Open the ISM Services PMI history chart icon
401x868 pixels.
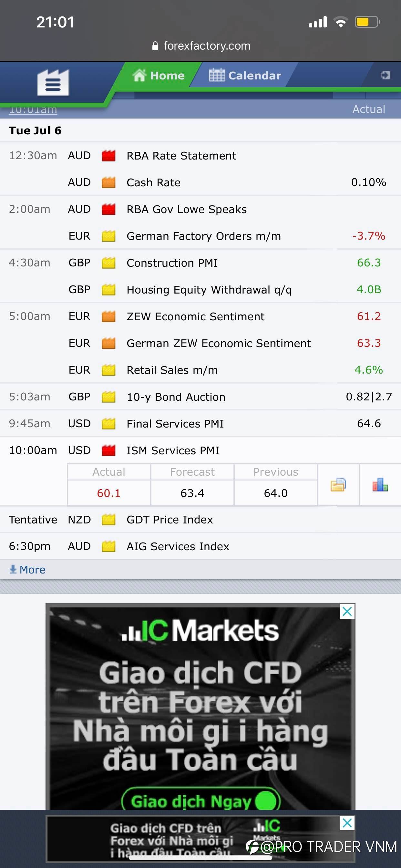point(380,485)
